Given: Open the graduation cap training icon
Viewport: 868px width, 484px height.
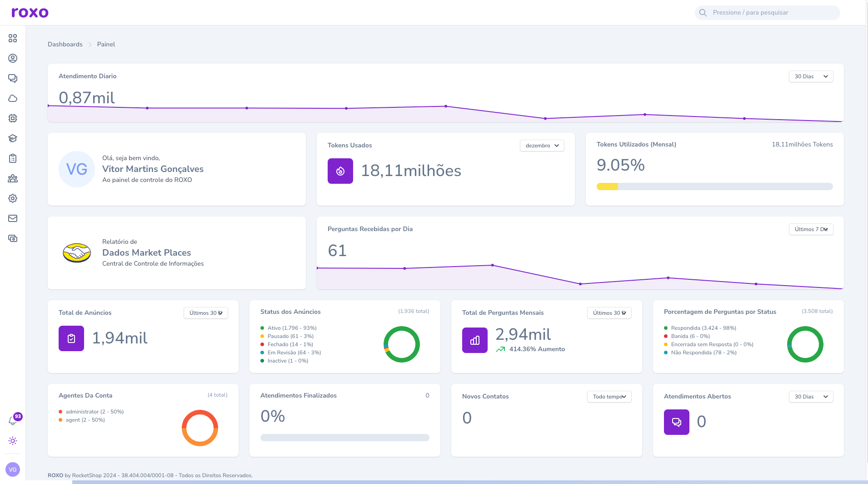Looking at the screenshot, I should [x=13, y=138].
